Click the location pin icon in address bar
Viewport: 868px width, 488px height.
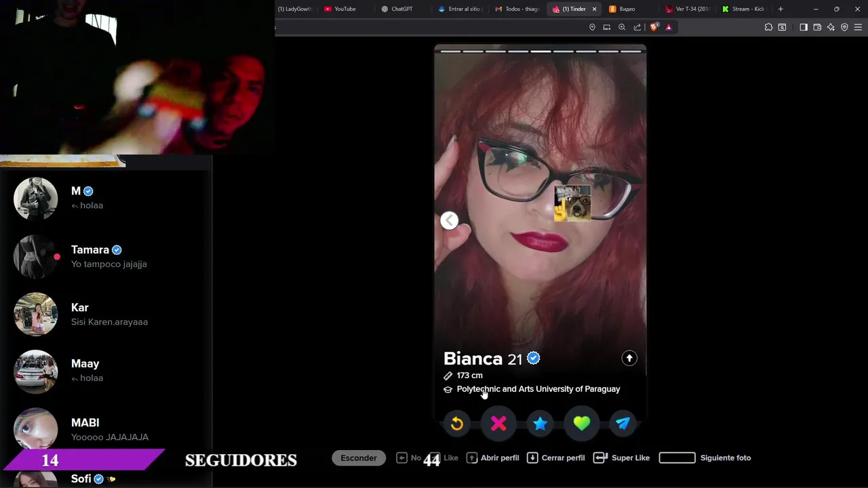(592, 27)
